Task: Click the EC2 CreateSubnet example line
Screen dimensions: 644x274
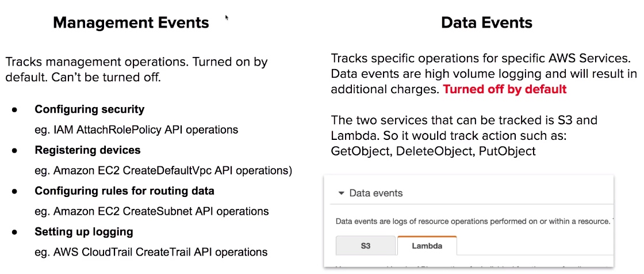Action: pyautogui.click(x=152, y=211)
